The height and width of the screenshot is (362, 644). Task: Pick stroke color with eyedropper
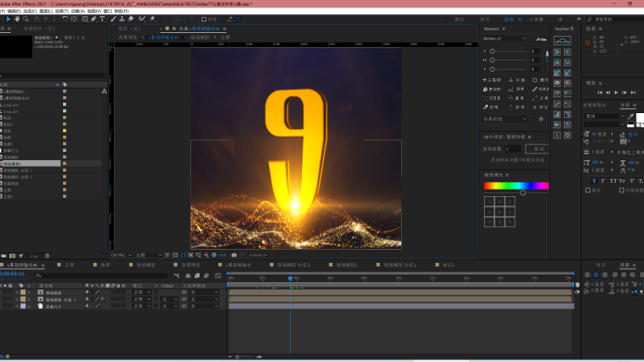pos(631,116)
